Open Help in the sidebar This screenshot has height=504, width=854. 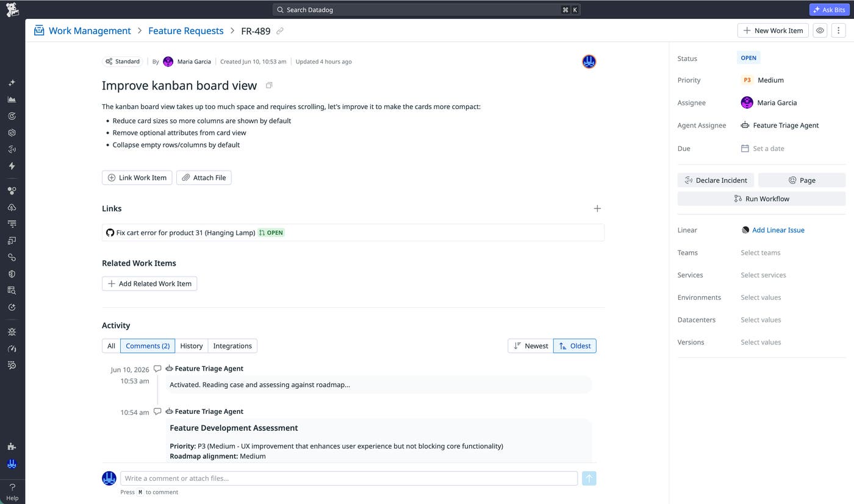12,491
